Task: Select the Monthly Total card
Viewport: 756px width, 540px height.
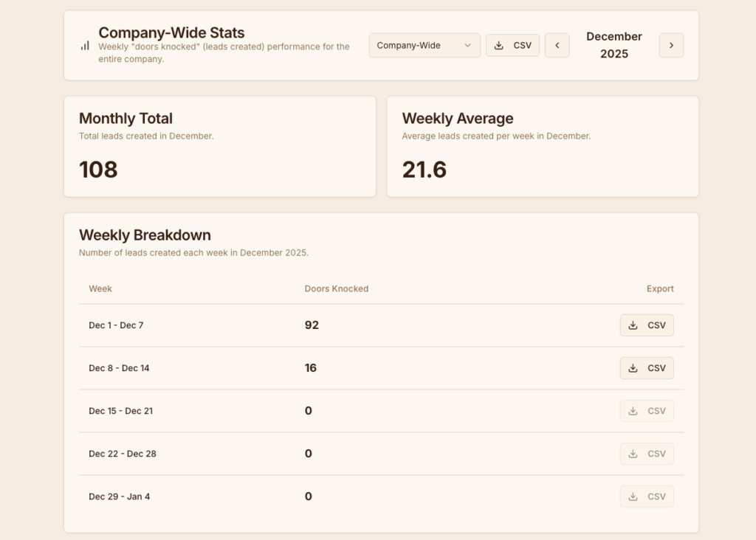Action: [219, 146]
